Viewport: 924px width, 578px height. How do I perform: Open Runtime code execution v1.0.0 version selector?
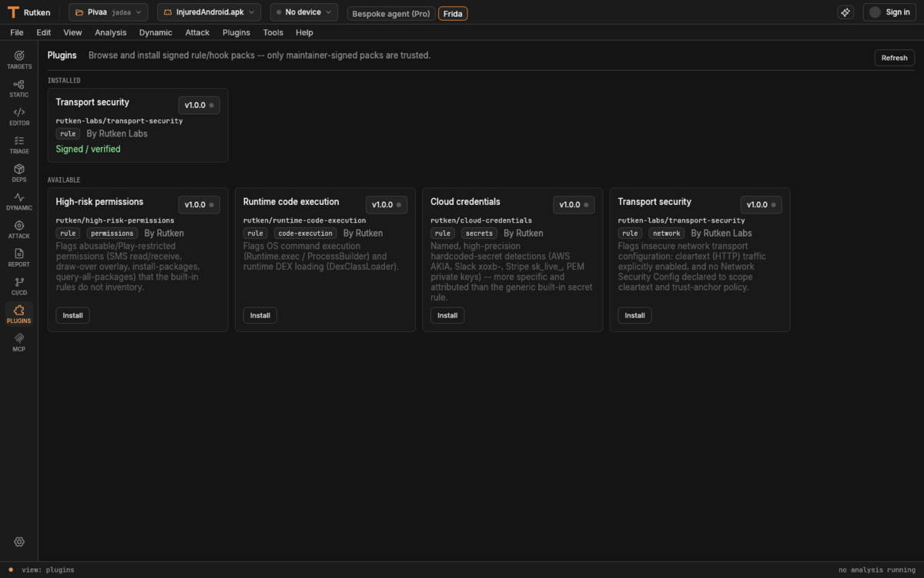pos(387,204)
